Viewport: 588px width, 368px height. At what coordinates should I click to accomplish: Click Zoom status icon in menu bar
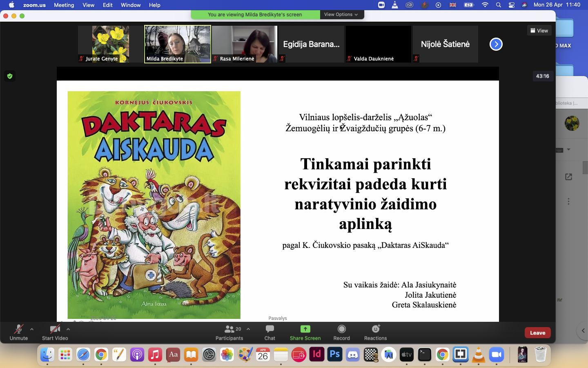pyautogui.click(x=381, y=5)
